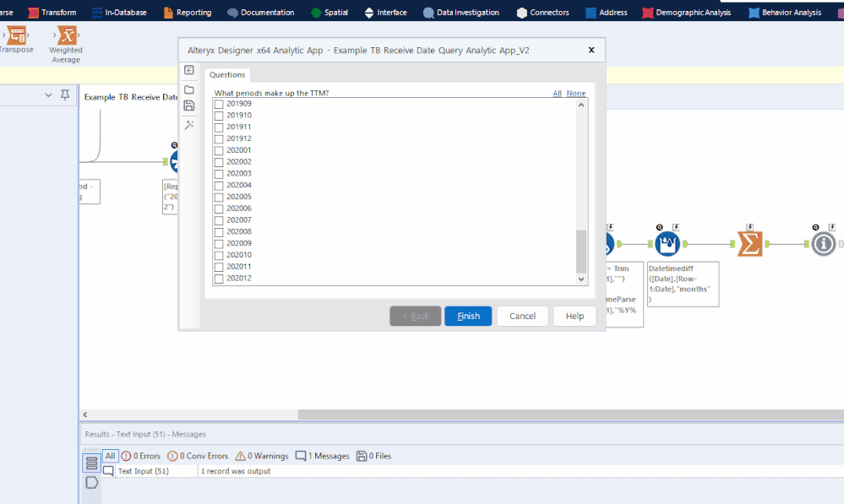Open the Demographic Analysis tool category
844x504 pixels.
687,13
